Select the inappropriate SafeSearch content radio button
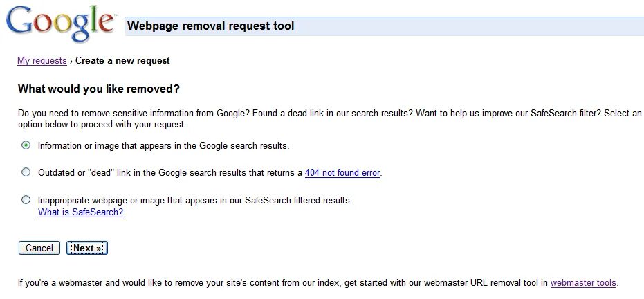 tap(26, 200)
